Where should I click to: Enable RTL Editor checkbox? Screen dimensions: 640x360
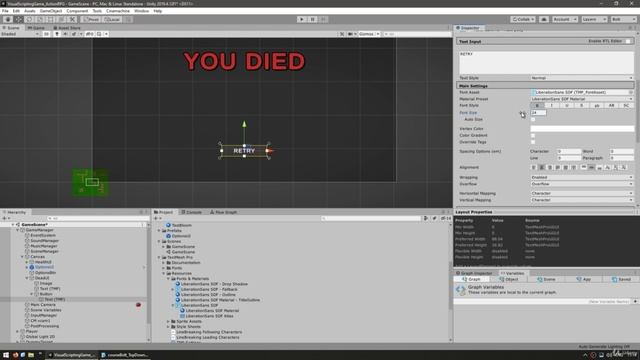[x=628, y=41]
